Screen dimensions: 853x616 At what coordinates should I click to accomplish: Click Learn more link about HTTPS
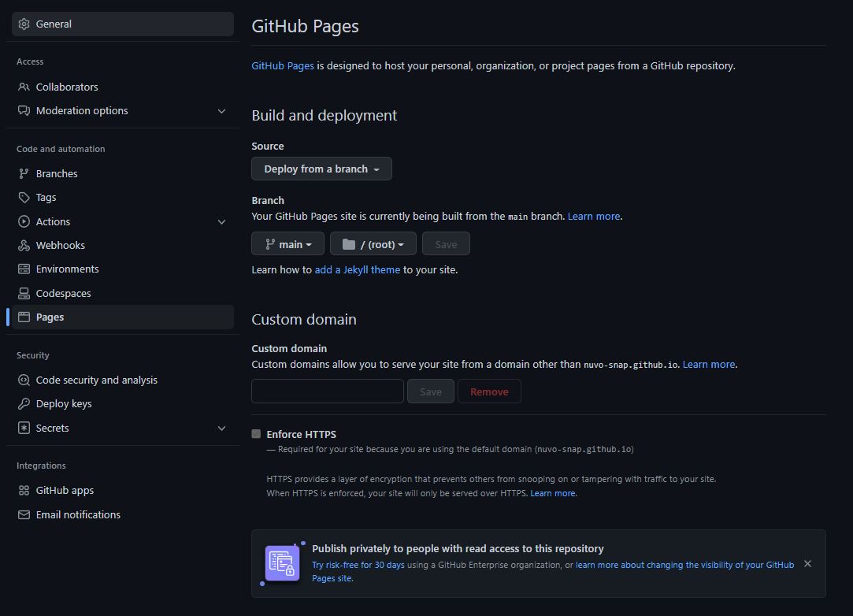[553, 494]
